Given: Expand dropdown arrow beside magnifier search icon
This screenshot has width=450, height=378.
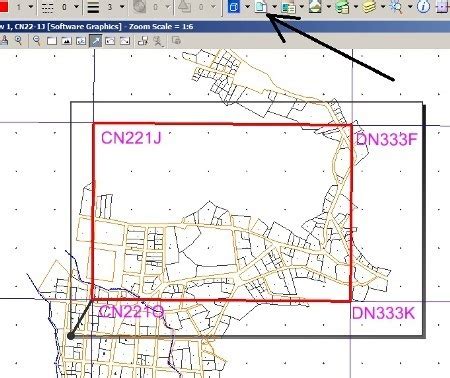Looking at the screenshot, I should 410,6.
